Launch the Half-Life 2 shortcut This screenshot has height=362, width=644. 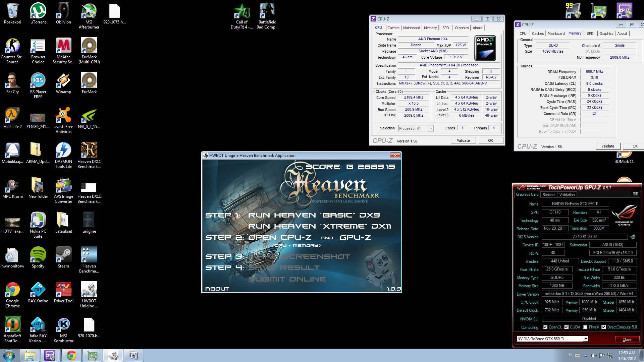[12, 118]
